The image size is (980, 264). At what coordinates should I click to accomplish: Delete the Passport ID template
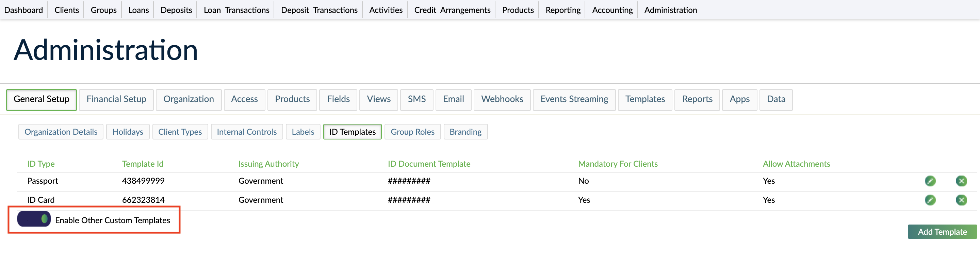pos(961,181)
